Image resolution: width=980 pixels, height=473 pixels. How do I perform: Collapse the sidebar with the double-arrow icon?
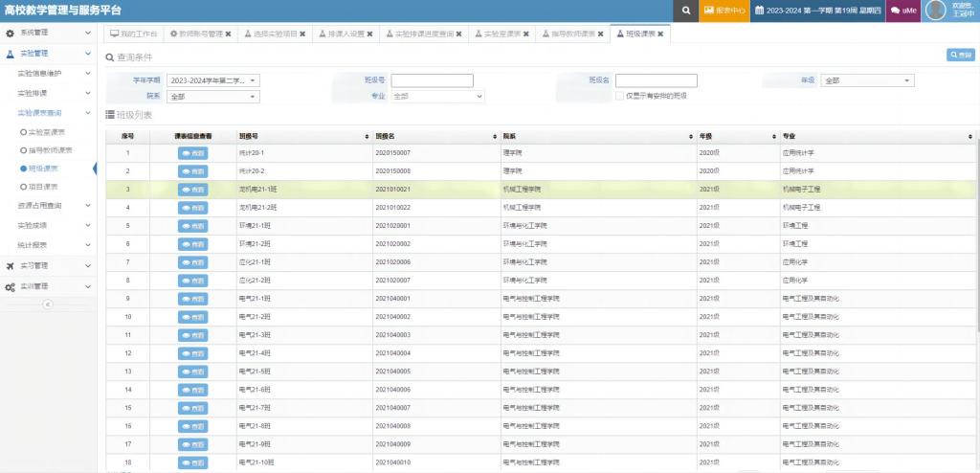coord(48,304)
